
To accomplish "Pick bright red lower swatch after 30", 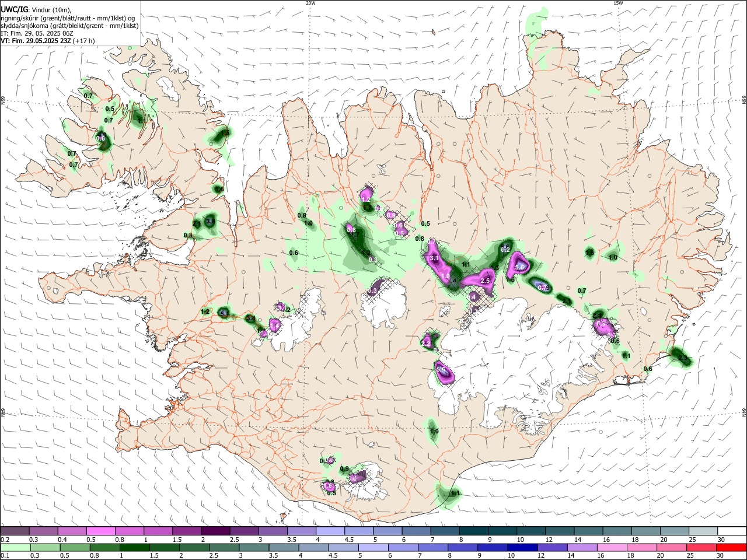I will point(732,548).
